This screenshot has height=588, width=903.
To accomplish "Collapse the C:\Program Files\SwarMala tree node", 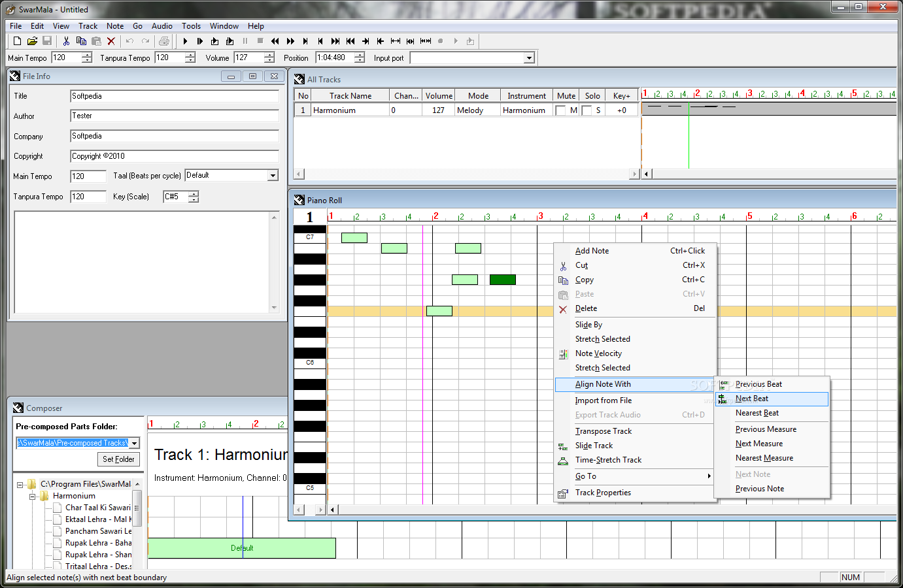I will [x=20, y=485].
